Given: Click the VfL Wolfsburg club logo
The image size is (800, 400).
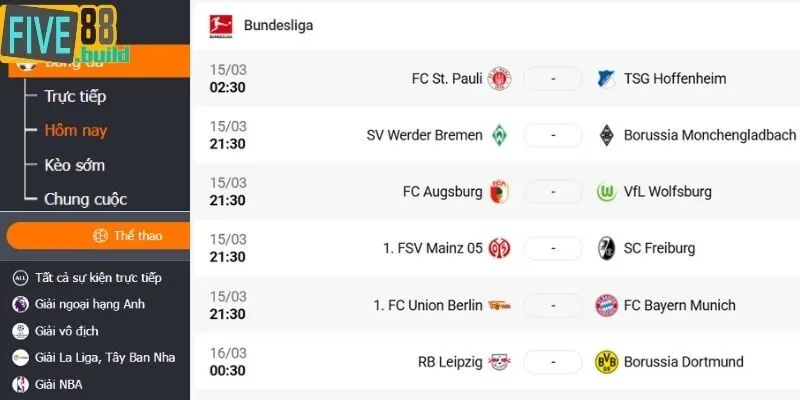Looking at the screenshot, I should tap(605, 192).
